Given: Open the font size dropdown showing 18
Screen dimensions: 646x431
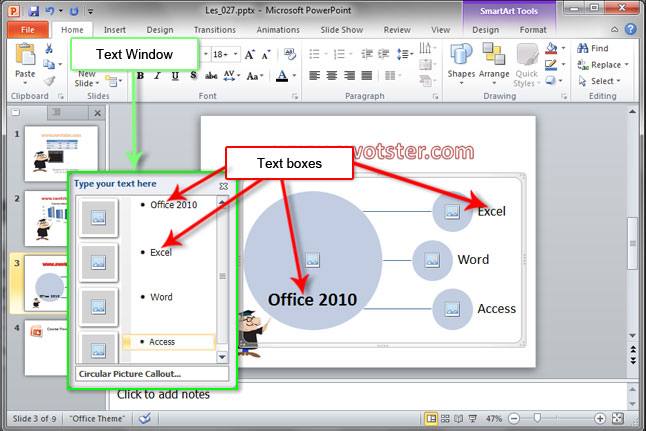Looking at the screenshot, I should point(236,54).
